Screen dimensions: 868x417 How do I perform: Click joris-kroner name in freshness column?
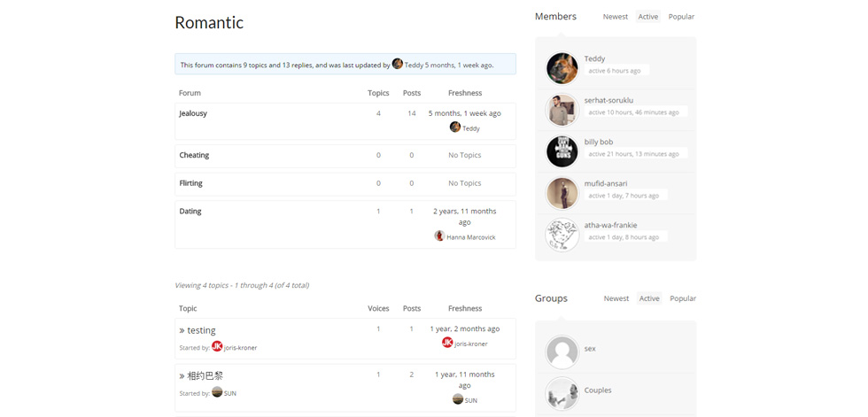click(471, 344)
